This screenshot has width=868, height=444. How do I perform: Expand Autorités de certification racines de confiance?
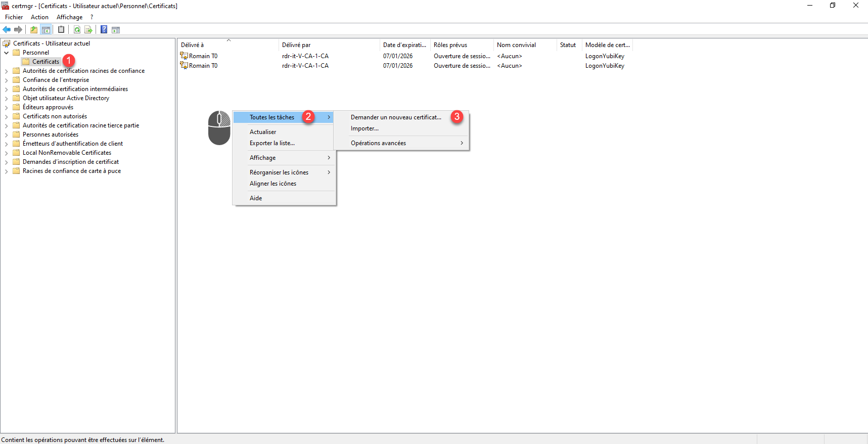7,71
